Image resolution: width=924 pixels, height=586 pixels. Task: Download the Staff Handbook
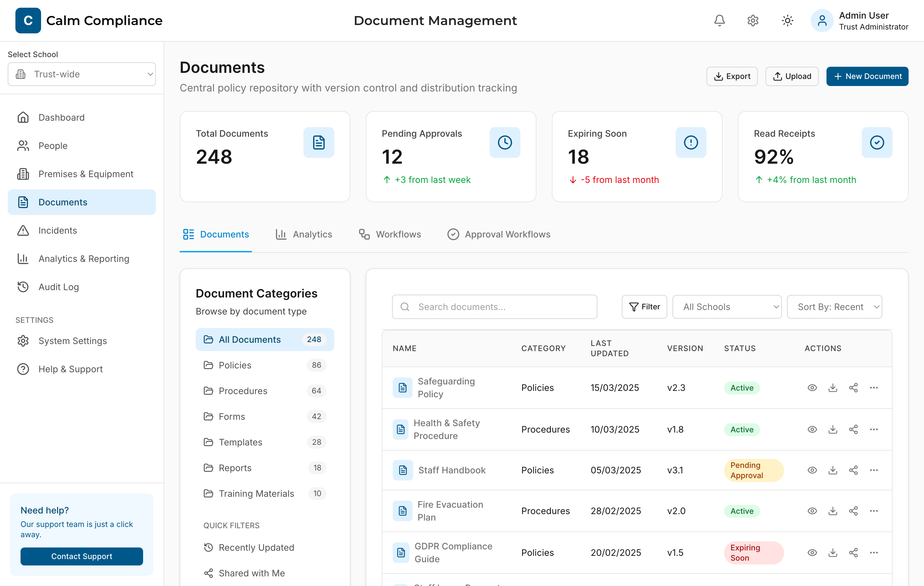coord(833,470)
